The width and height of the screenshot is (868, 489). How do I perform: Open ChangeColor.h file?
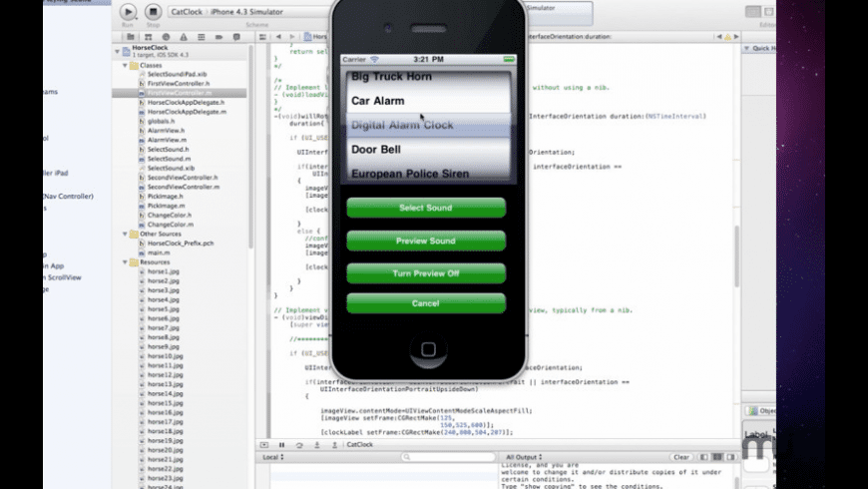pos(170,215)
